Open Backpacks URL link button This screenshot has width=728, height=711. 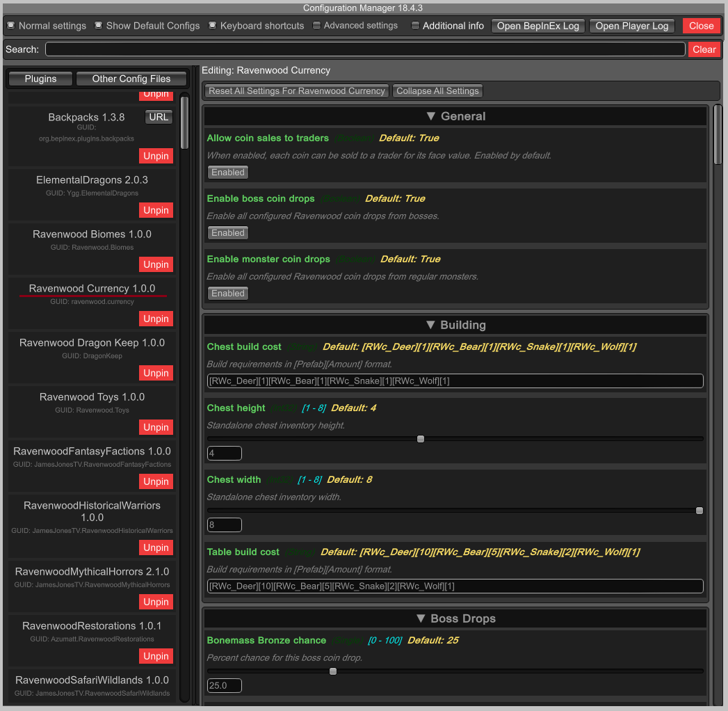click(159, 117)
